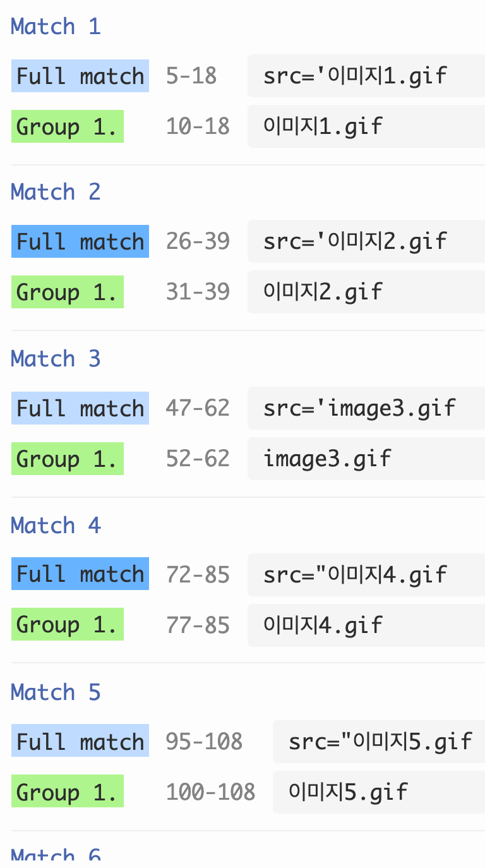The height and width of the screenshot is (868, 485).
Task: Select the Full match label in Match 4
Action: pos(80,574)
